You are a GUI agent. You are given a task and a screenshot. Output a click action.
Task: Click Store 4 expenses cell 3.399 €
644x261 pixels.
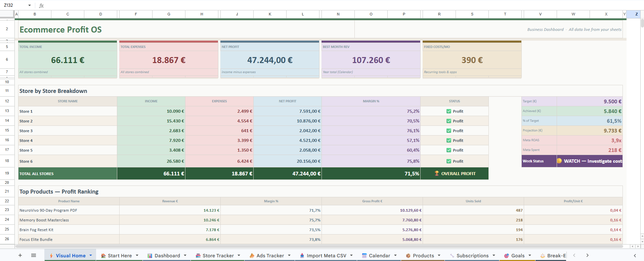[x=219, y=140]
